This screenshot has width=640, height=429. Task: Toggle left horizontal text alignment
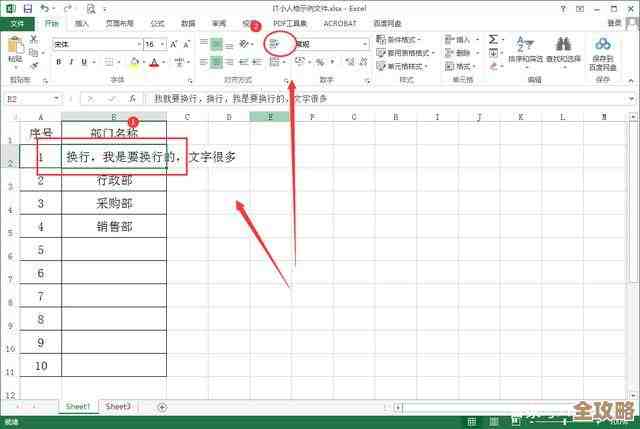click(204, 62)
